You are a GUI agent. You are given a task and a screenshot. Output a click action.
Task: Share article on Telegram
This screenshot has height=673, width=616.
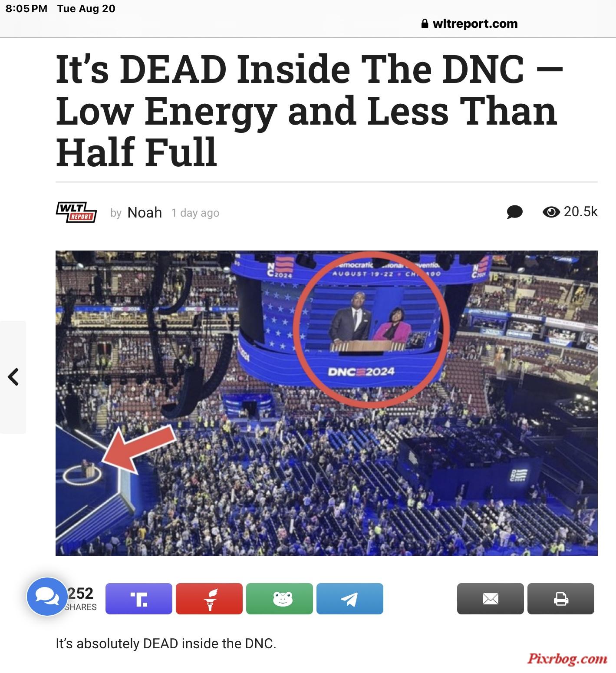click(350, 599)
